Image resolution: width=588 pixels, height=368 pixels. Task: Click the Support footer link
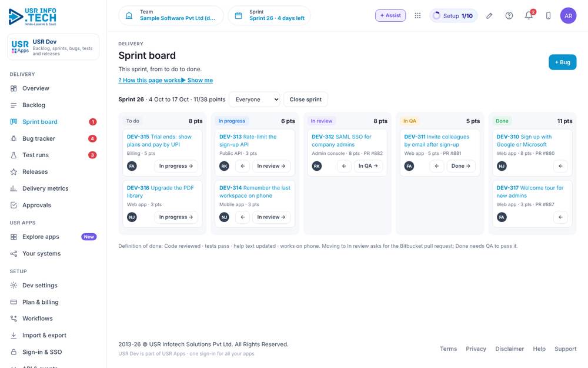(566, 349)
